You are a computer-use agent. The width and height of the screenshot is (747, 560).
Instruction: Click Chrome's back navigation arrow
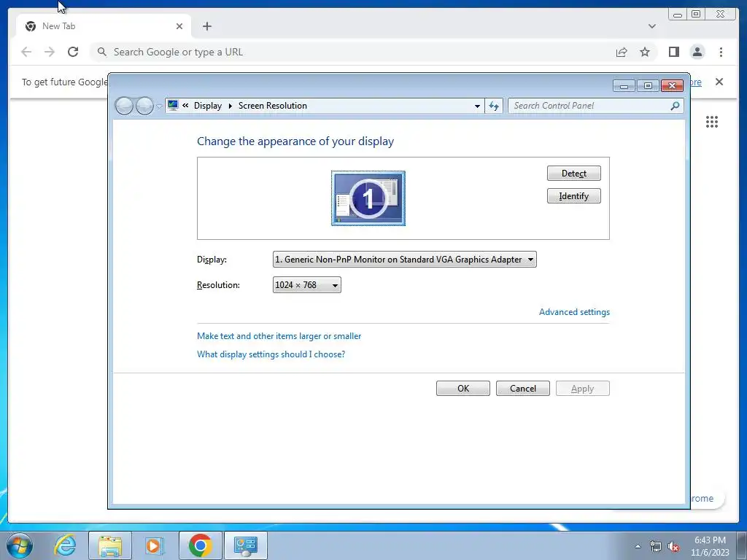26,52
